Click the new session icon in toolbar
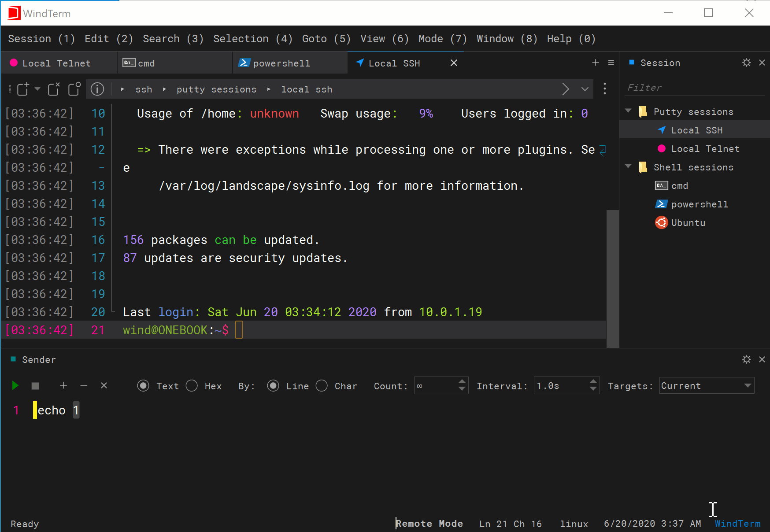This screenshot has height=532, width=770. (x=23, y=89)
